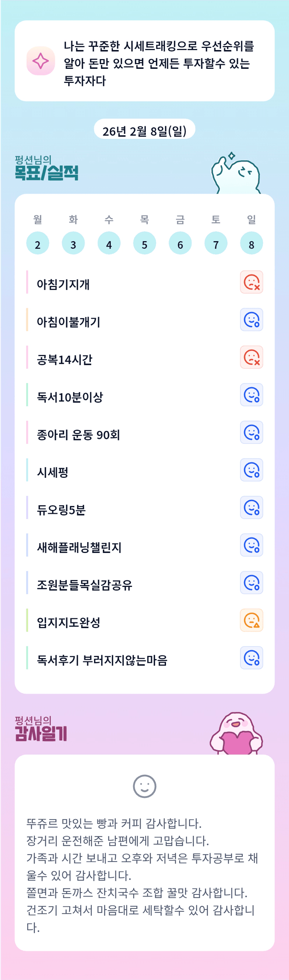Click the thumbs-up ghost mascot
This screenshot has height=980, width=289.
click(237, 175)
